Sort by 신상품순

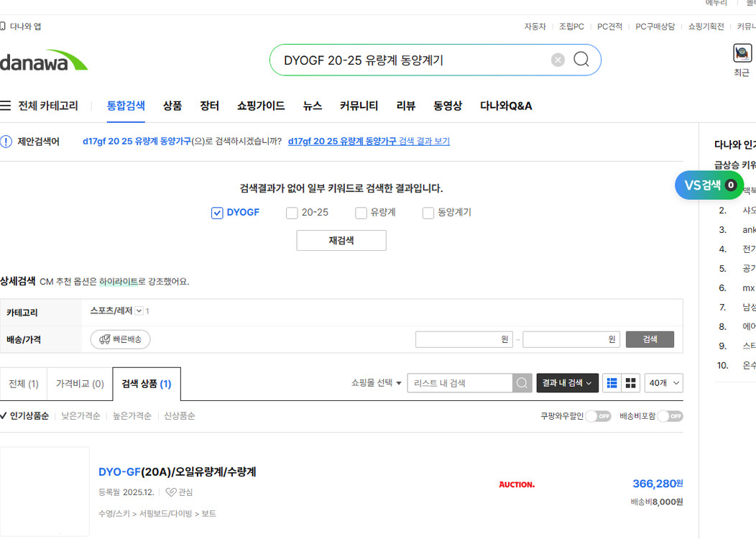(180, 416)
